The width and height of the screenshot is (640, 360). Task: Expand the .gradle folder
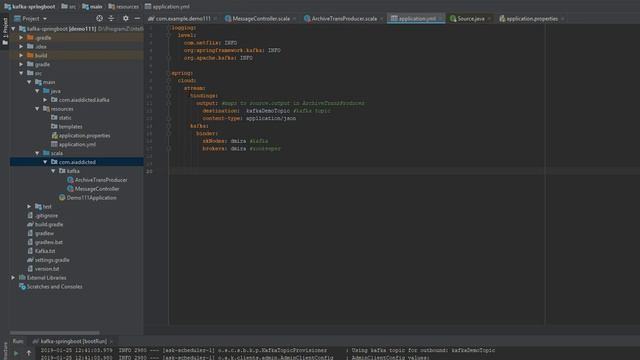21,38
